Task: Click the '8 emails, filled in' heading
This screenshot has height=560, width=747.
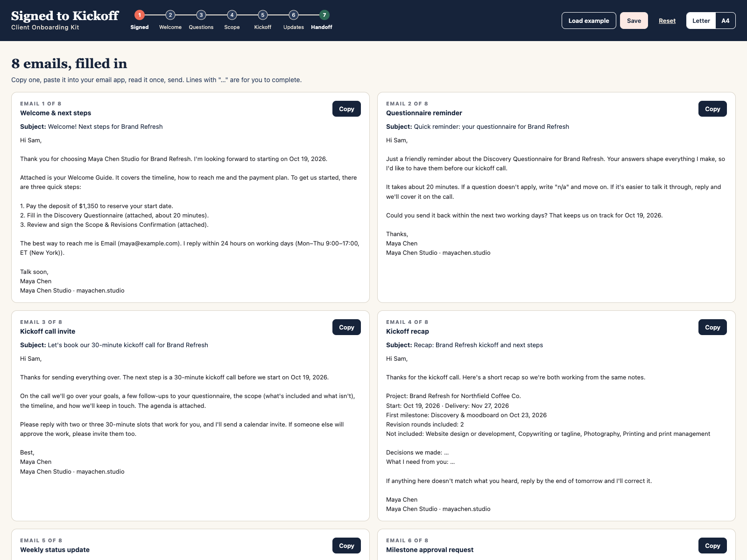Action: (69, 63)
